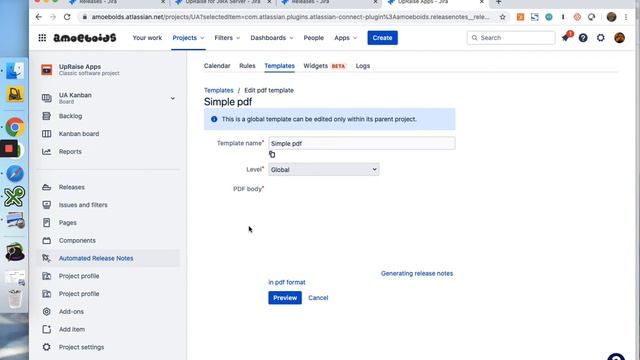Go to Your work

pyautogui.click(x=147, y=38)
